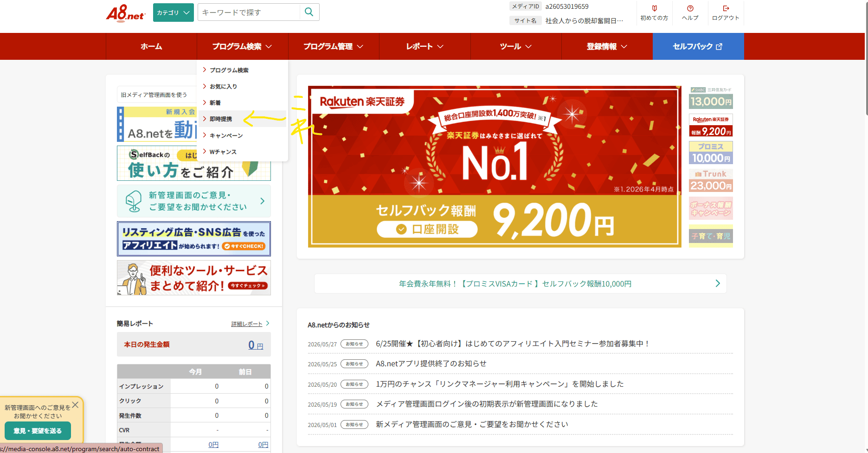Open the 6/25開催 beginner seminar notice
This screenshot has width=868, height=453.
512,344
